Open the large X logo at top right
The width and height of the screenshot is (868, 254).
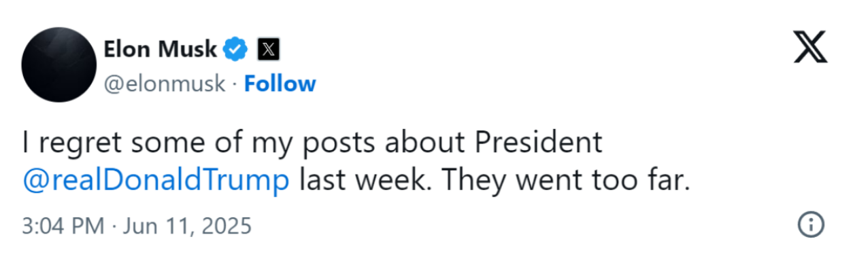click(811, 49)
